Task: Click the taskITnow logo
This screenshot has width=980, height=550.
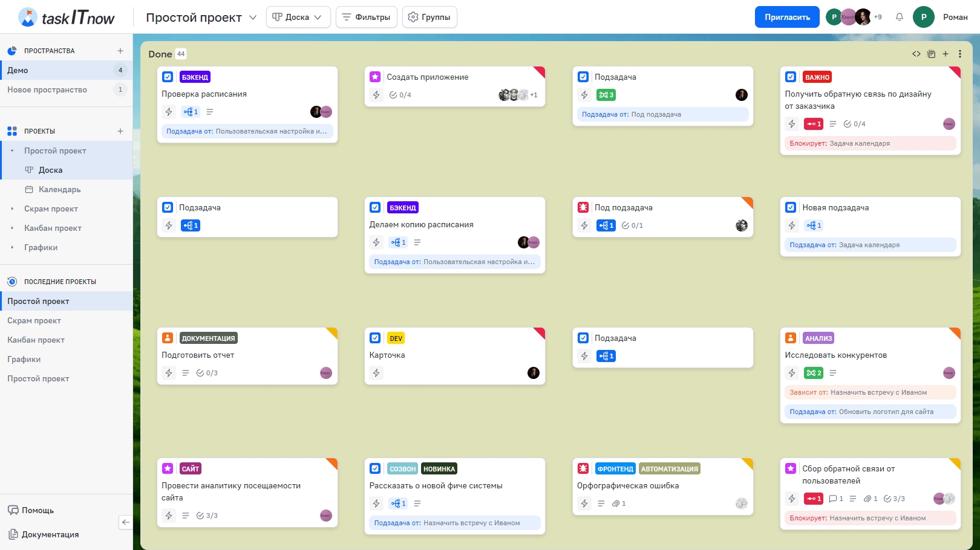Action: tap(67, 18)
